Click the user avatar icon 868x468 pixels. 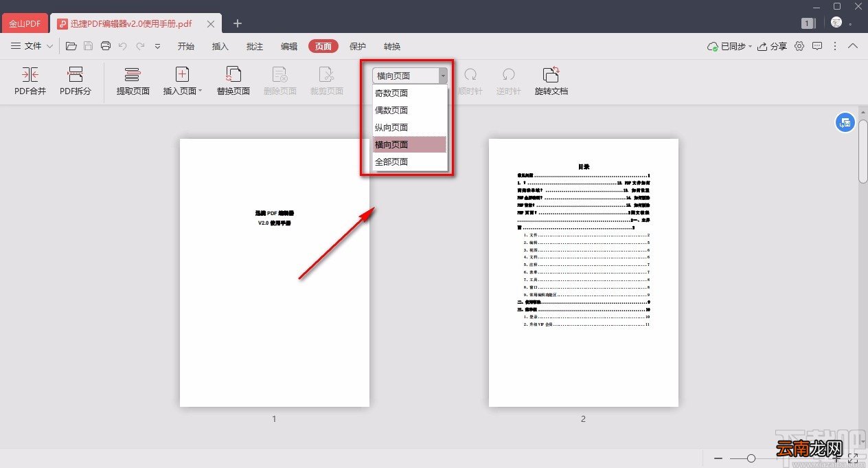tap(836, 23)
